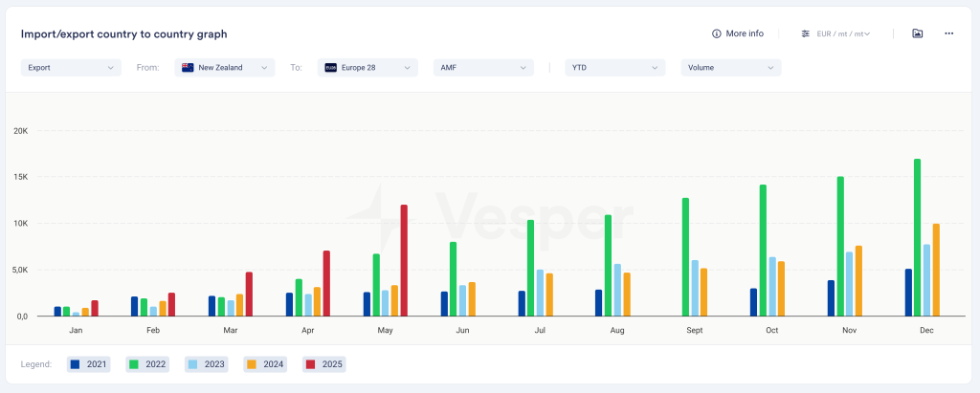Open the AMF product dropdown
This screenshot has height=393, width=980.
[x=483, y=68]
